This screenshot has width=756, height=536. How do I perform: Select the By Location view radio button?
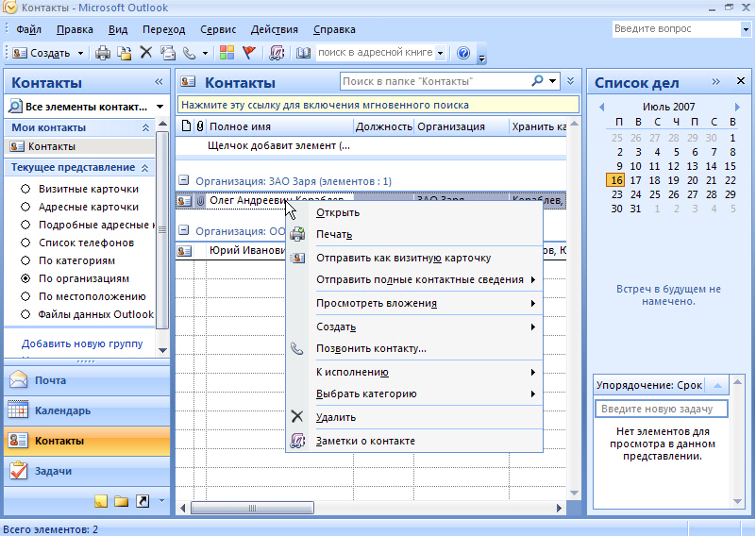pos(25,296)
